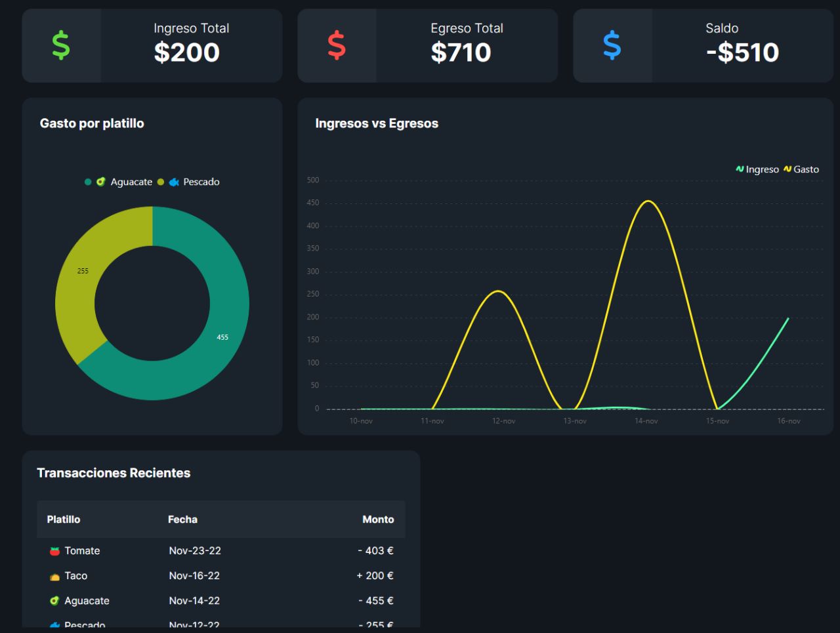This screenshot has height=633, width=840.
Task: Click the Platillo column header
Action: point(64,520)
